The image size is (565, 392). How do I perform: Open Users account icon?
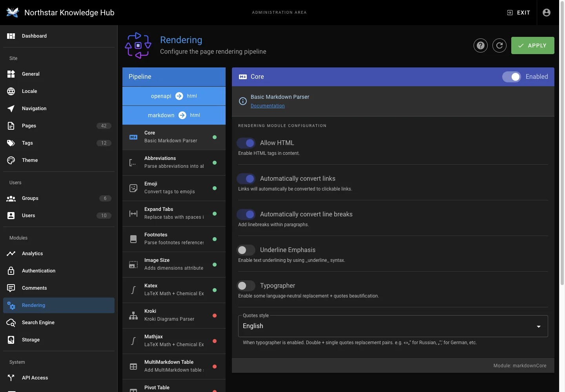[11, 216]
